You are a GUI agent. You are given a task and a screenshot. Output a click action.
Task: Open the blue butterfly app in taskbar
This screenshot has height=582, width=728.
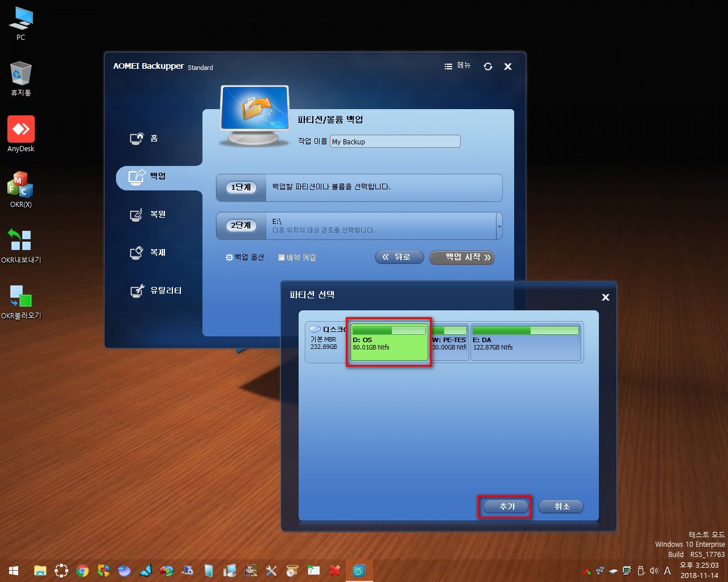146,571
